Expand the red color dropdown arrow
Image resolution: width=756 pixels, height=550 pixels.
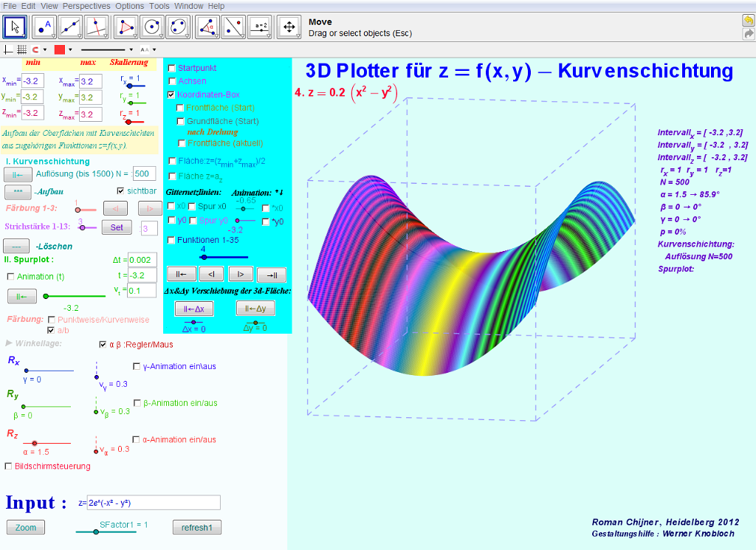(x=70, y=49)
